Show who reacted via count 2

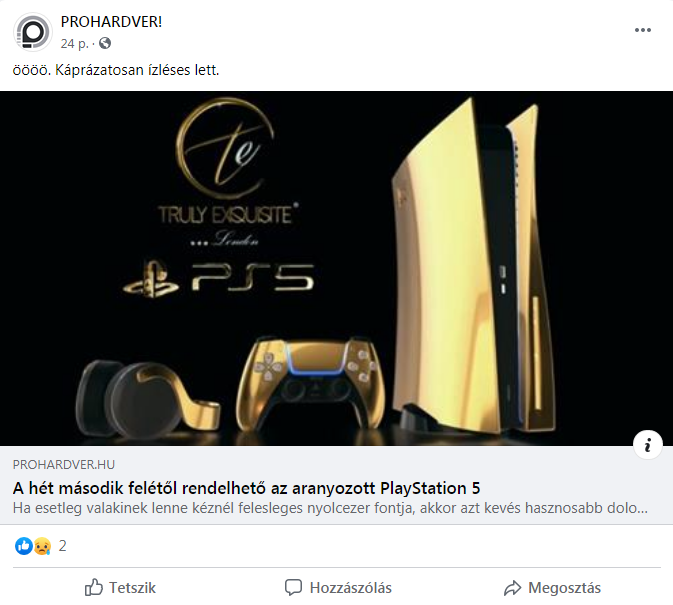(63, 546)
